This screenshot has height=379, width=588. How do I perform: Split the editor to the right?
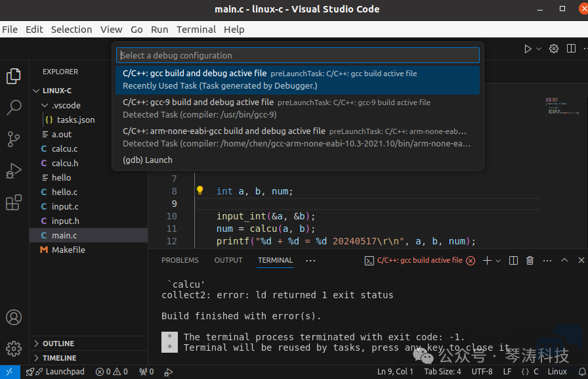coord(571,49)
